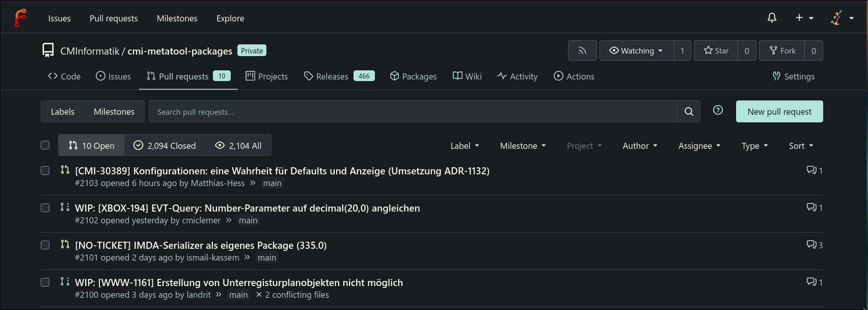This screenshot has width=868, height=310.
Task: Click the pull request icon of #2103
Action: (x=65, y=170)
